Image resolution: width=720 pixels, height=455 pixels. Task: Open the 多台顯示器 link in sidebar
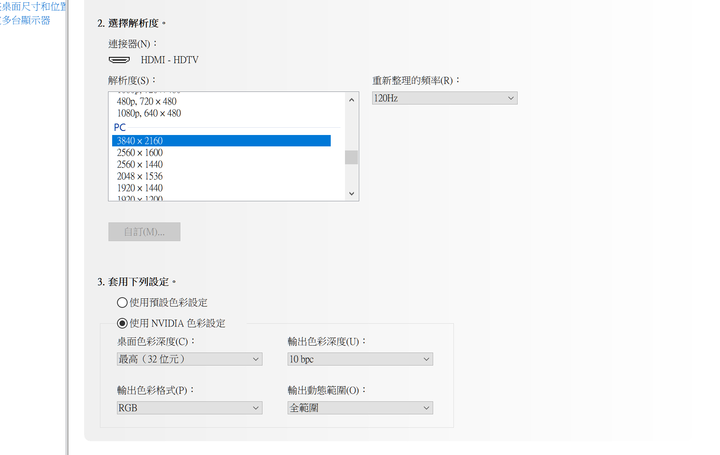click(x=26, y=20)
